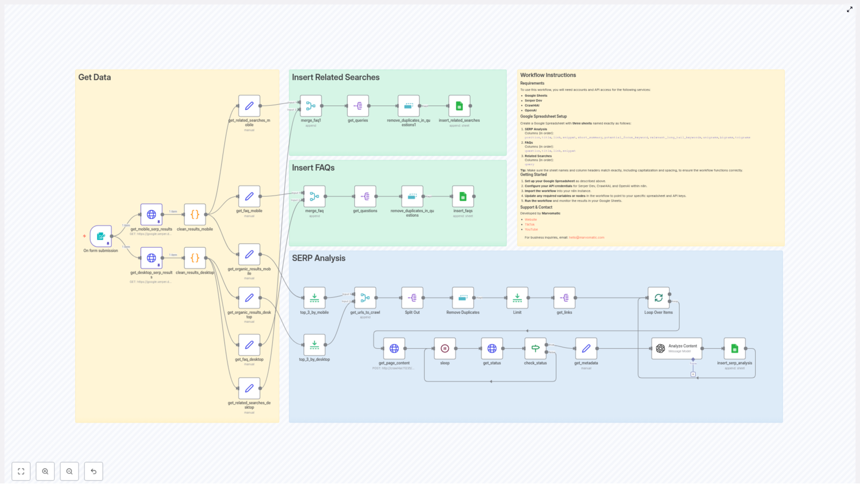This screenshot has width=860, height=504.
Task: Open the Loop Over Items node
Action: click(659, 296)
